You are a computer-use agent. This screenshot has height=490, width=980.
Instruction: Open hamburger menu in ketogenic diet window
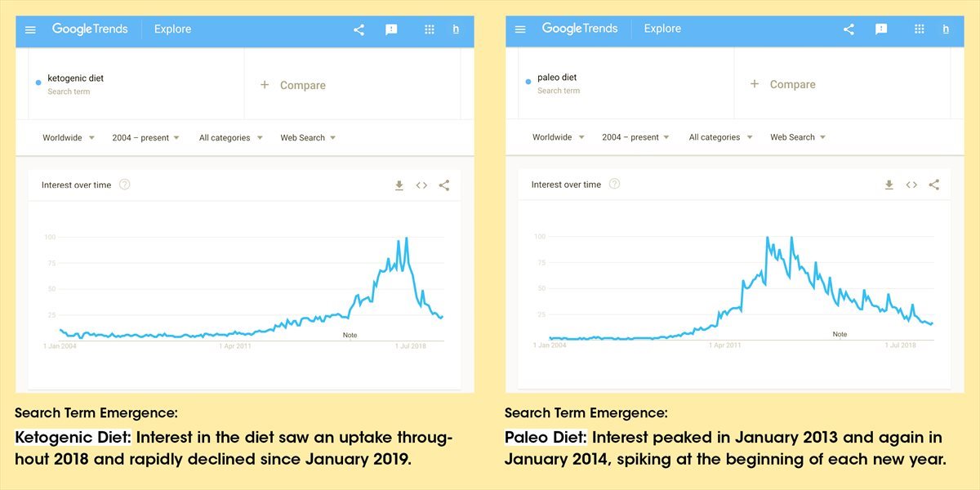pyautogui.click(x=30, y=30)
